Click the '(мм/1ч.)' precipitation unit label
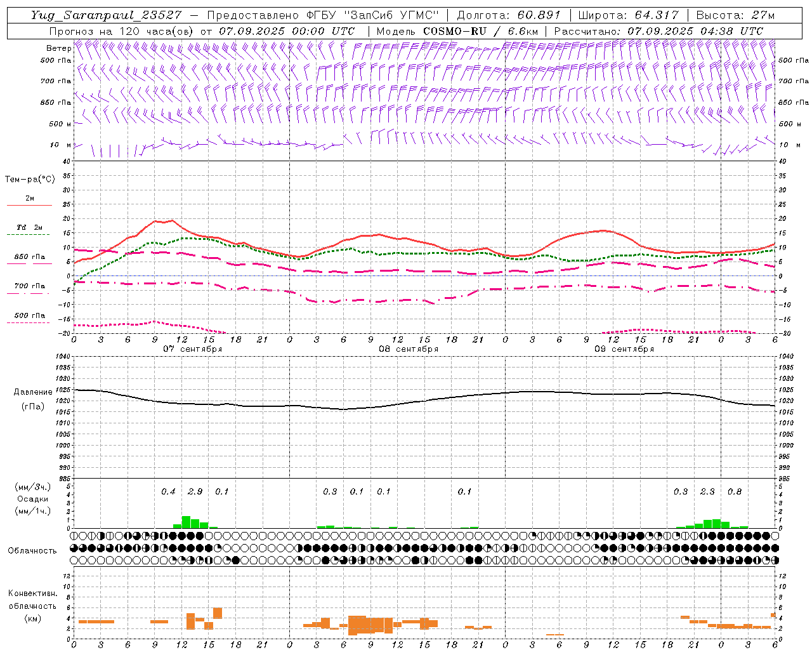 33,511
